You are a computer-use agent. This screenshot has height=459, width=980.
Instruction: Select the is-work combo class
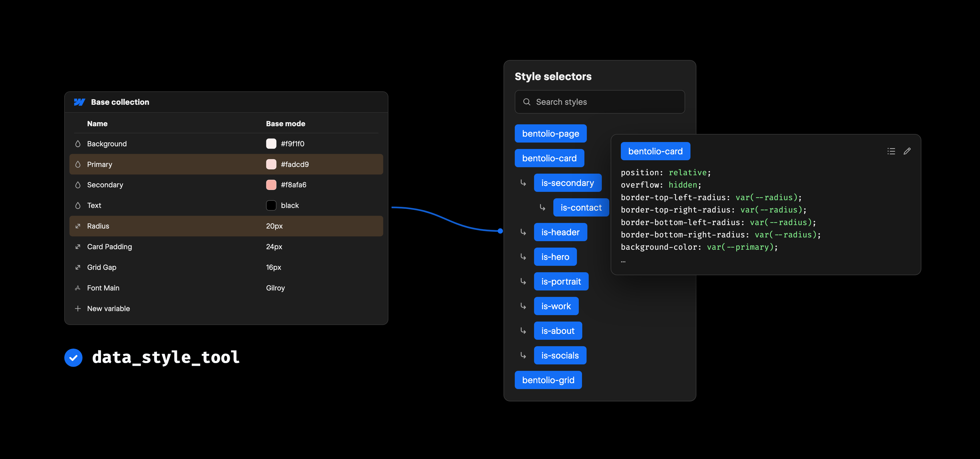[x=556, y=306]
